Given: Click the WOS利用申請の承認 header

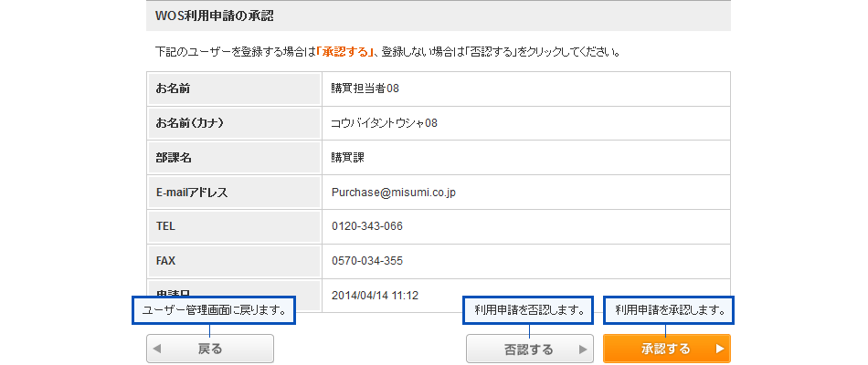Looking at the screenshot, I should click(x=215, y=16).
